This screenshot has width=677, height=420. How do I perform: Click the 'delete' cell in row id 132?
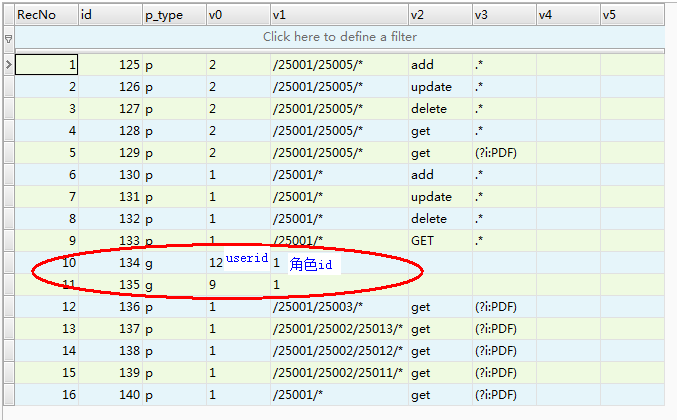(x=440, y=219)
